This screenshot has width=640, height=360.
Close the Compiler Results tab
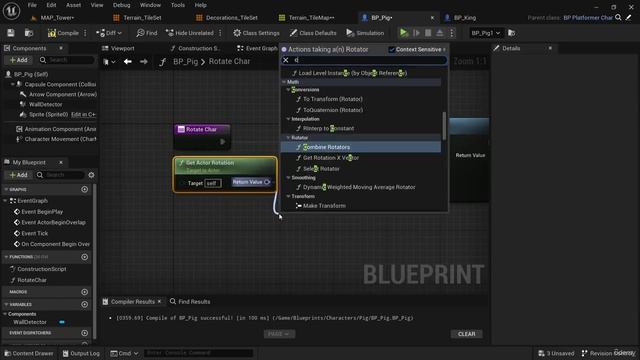click(160, 302)
